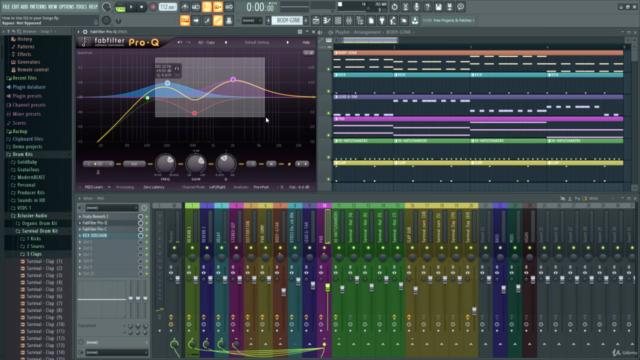Image resolution: width=640 pixels, height=360 pixels.
Task: Click the Stop transport button
Action: (x=142, y=7)
